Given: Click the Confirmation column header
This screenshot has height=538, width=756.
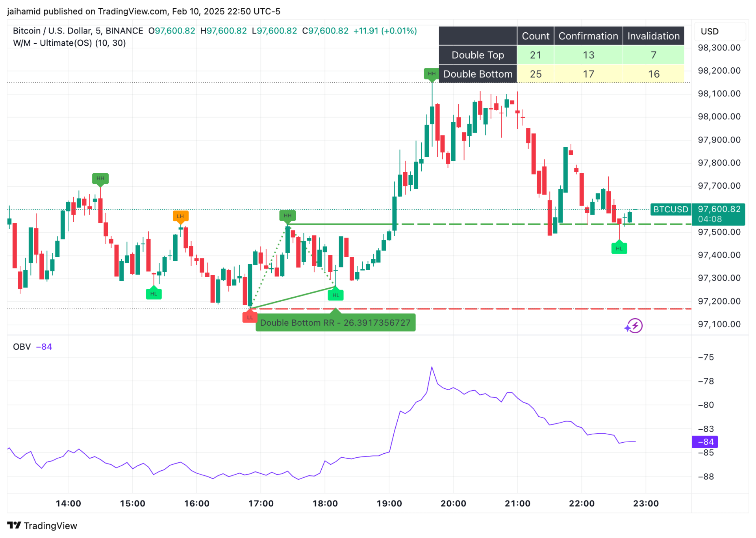Looking at the screenshot, I should click(x=588, y=36).
